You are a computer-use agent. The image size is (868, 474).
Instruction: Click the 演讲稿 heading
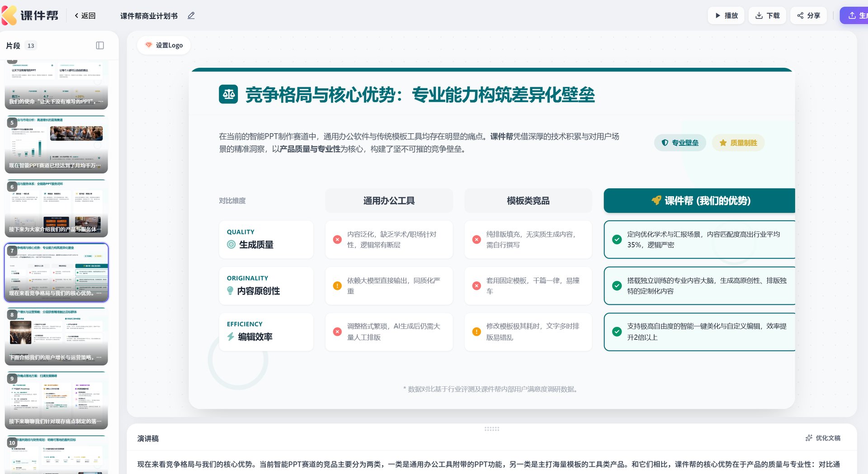click(x=148, y=438)
